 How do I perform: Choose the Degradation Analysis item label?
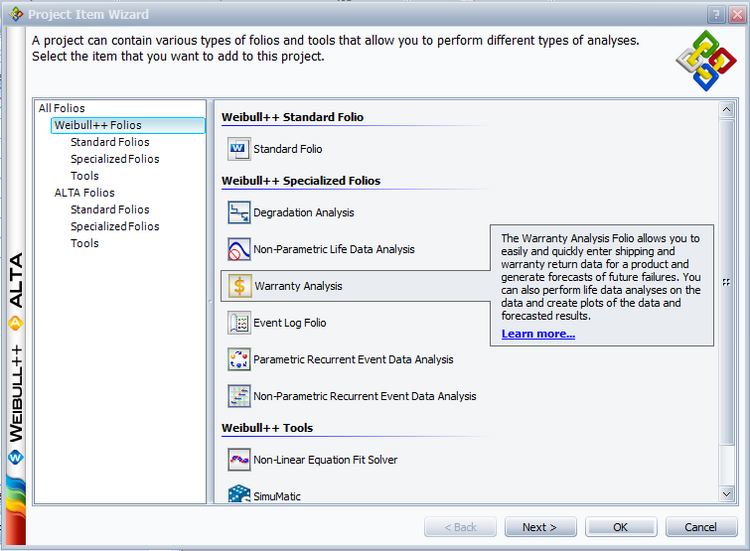[304, 212]
